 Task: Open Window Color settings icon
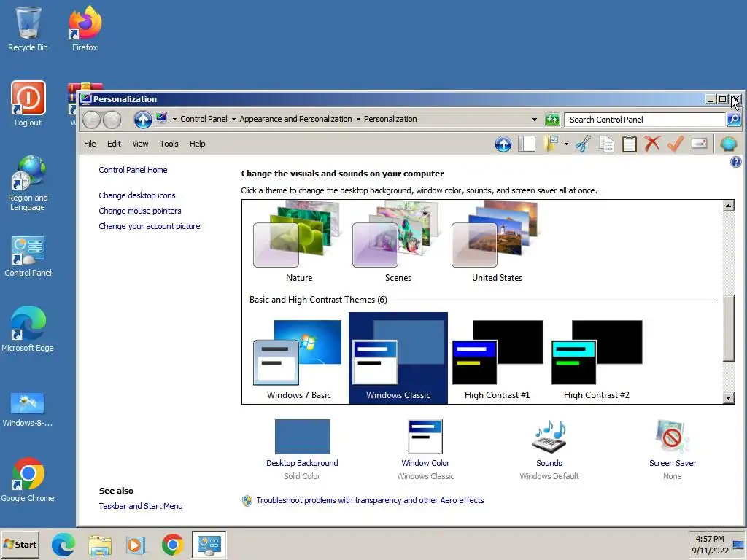click(x=425, y=437)
